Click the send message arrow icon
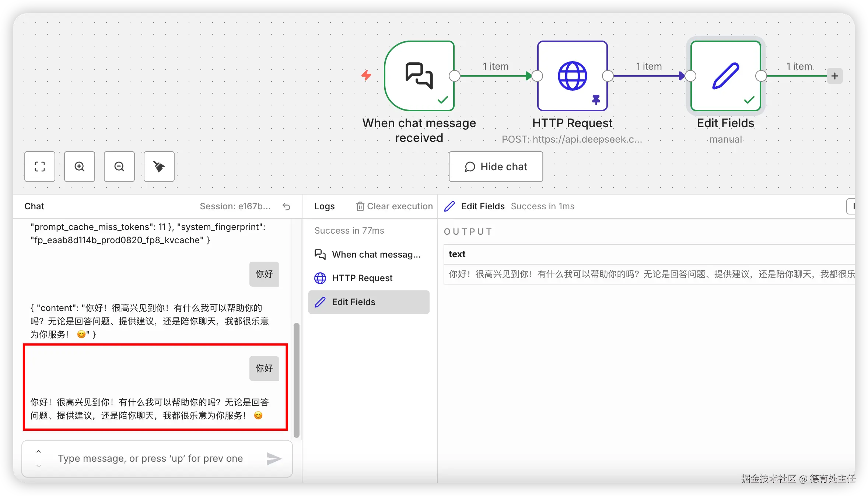The width and height of the screenshot is (868, 496). tap(274, 458)
